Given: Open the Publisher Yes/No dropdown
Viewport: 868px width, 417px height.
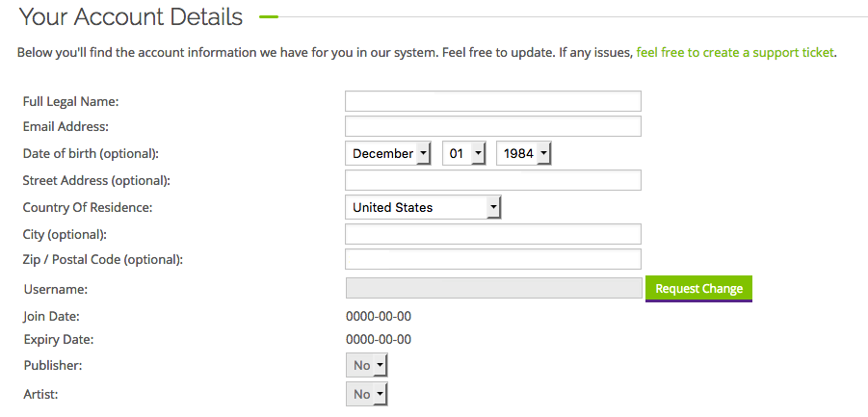Looking at the screenshot, I should tap(367, 365).
